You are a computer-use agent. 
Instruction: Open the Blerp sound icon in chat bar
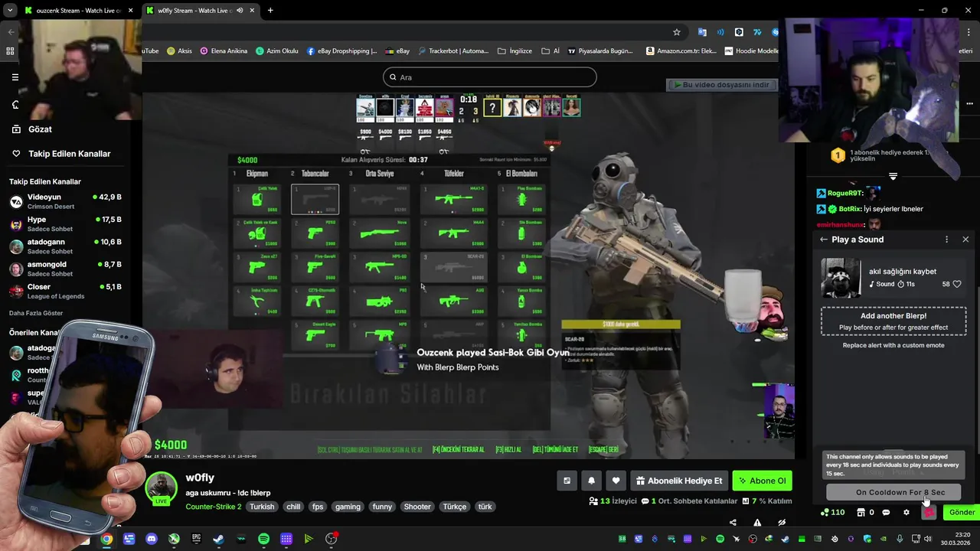929,513
